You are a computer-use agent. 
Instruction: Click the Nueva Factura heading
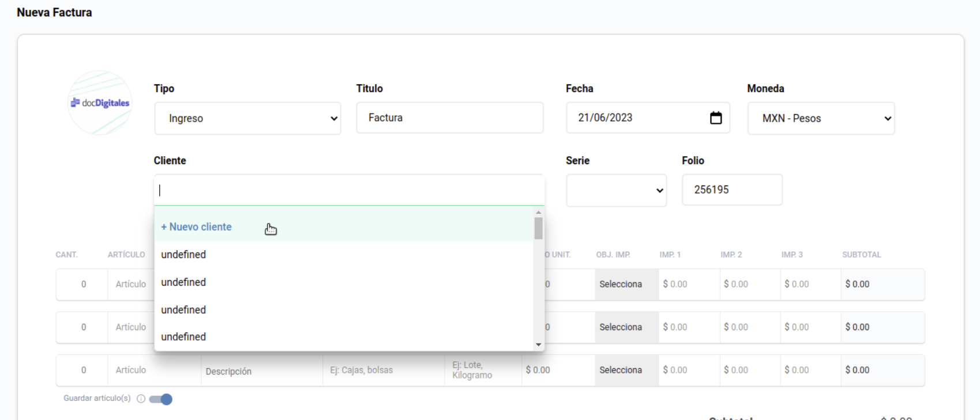(x=54, y=12)
